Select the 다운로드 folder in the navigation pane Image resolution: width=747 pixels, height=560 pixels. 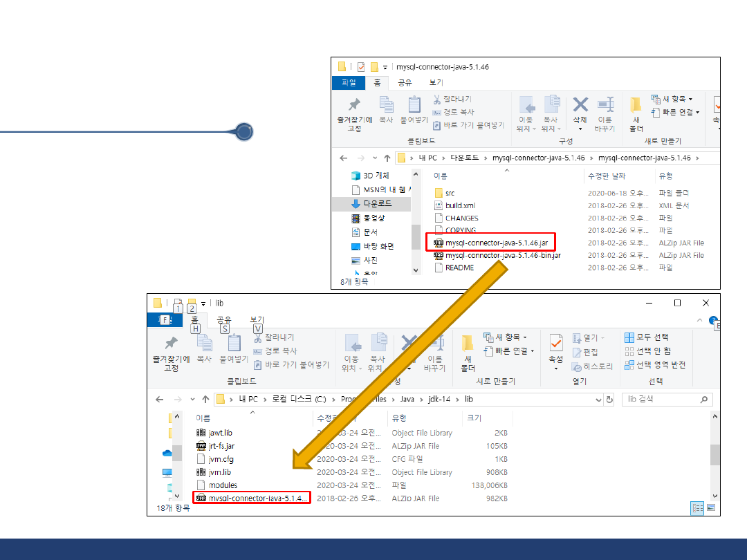coord(378,204)
